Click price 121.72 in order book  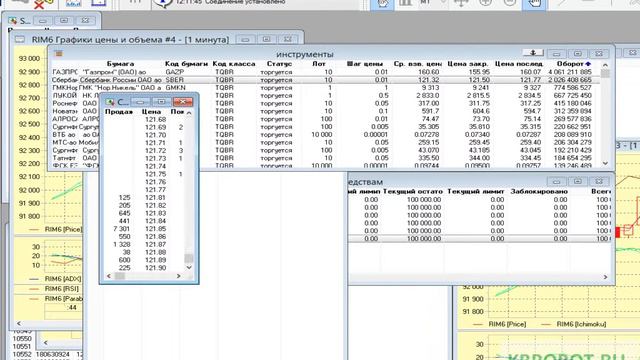[156, 151]
